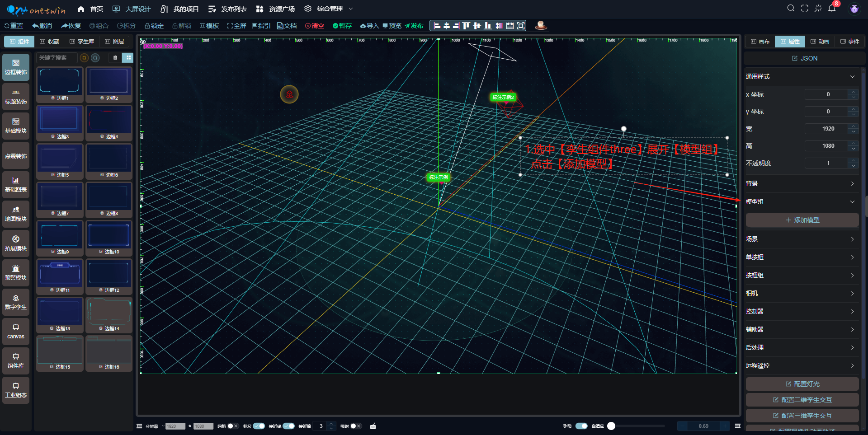Click the 发布 (publish) toolbar icon
This screenshot has height=435, width=868.
(414, 26)
